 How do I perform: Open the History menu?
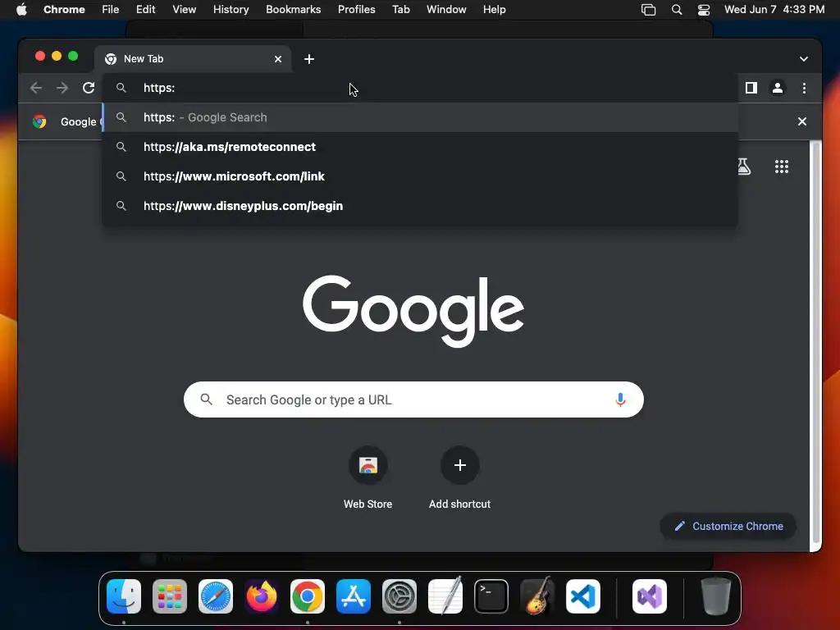[x=231, y=10]
